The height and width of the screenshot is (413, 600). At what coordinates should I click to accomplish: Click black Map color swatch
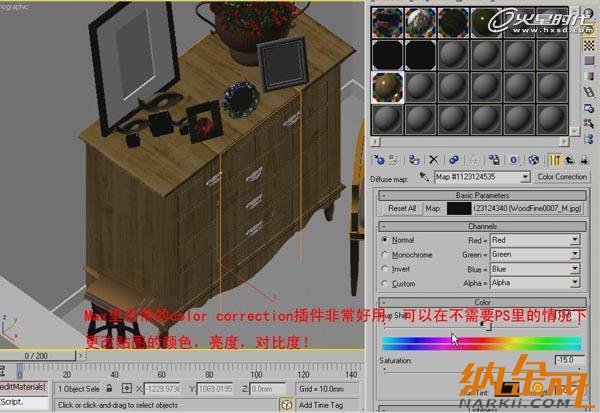click(x=458, y=208)
